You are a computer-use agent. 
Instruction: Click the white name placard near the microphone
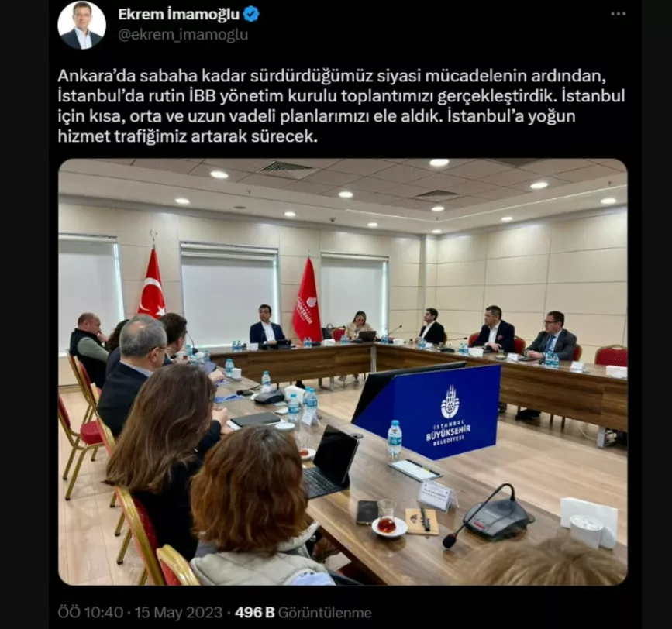[x=436, y=495]
